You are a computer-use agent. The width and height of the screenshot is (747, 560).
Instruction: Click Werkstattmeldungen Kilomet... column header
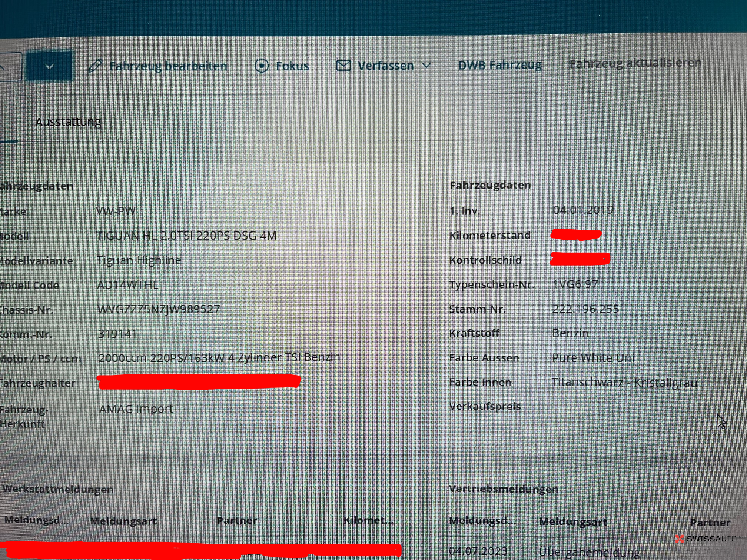(x=368, y=520)
